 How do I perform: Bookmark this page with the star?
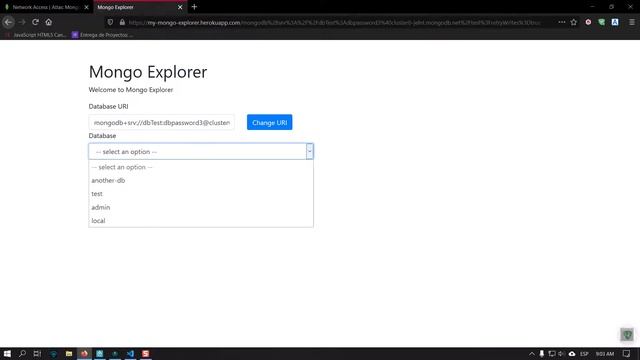(x=574, y=22)
